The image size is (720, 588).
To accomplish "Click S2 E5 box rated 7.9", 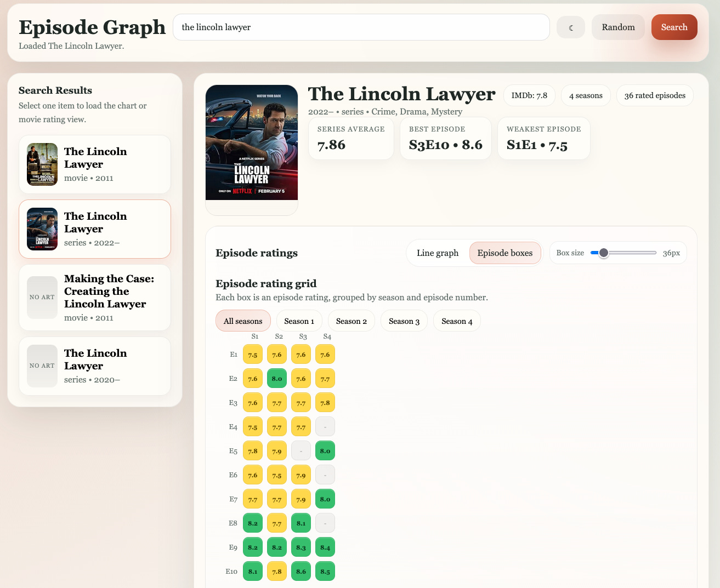I will pos(277,451).
